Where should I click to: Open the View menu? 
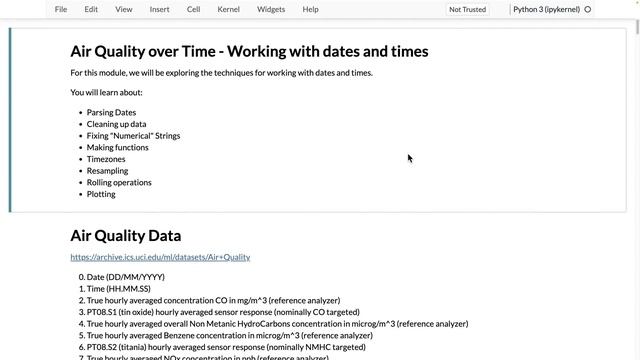(x=124, y=9)
